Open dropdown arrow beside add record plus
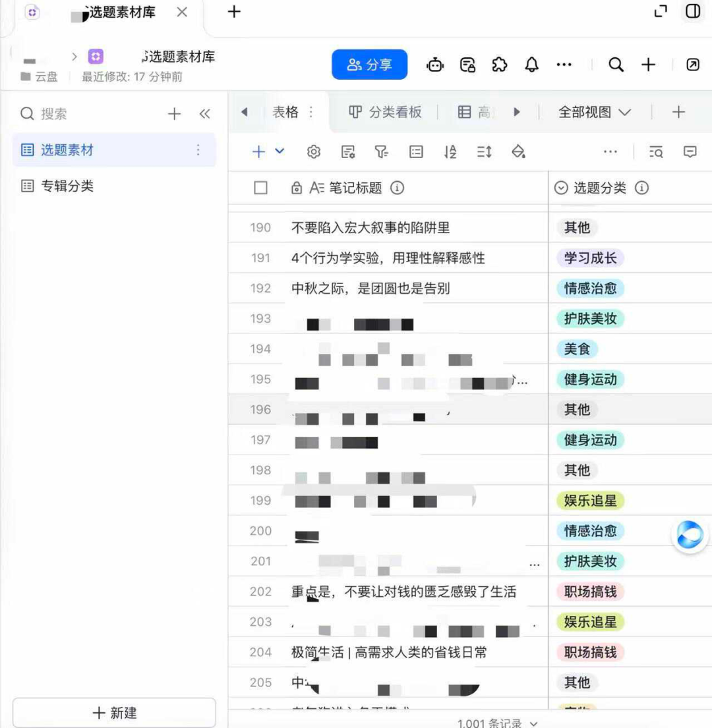Viewport: 712px width, 728px height. click(279, 151)
